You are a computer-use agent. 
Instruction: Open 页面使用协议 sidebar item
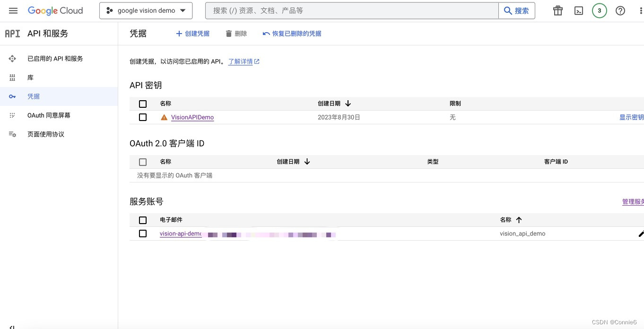point(46,134)
